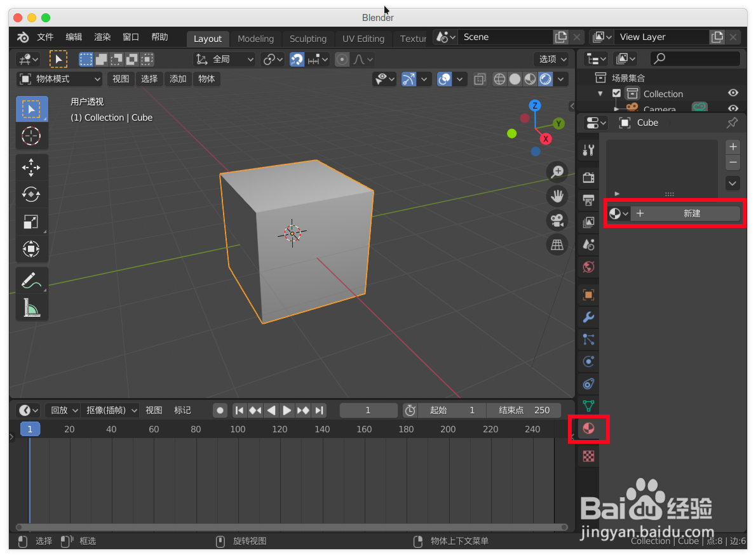
Task: Open viewport 添加 menu button
Action: [178, 79]
